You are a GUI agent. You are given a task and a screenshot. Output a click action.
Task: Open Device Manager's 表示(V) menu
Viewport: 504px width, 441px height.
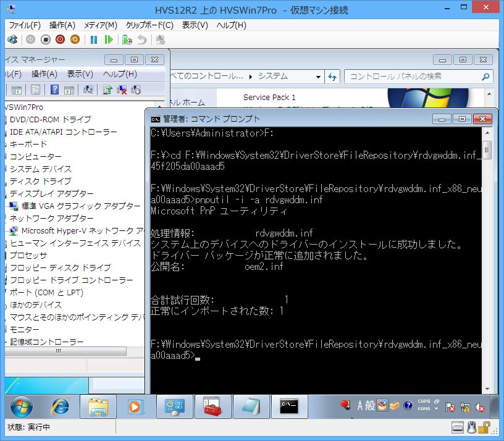[x=80, y=74]
